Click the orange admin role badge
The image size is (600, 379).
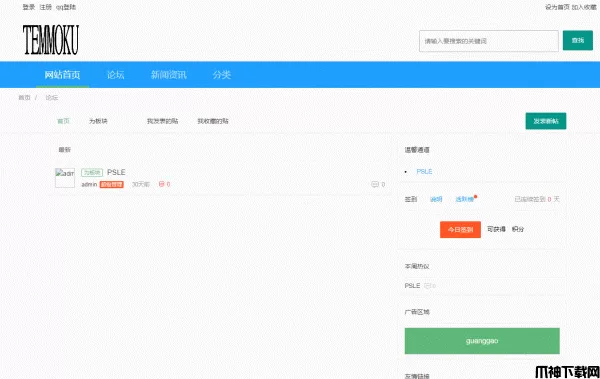point(112,185)
